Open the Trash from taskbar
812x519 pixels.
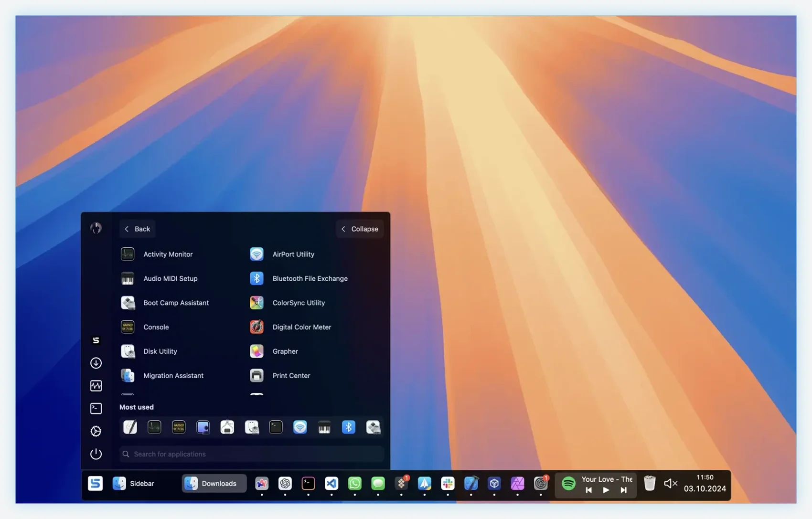650,484
